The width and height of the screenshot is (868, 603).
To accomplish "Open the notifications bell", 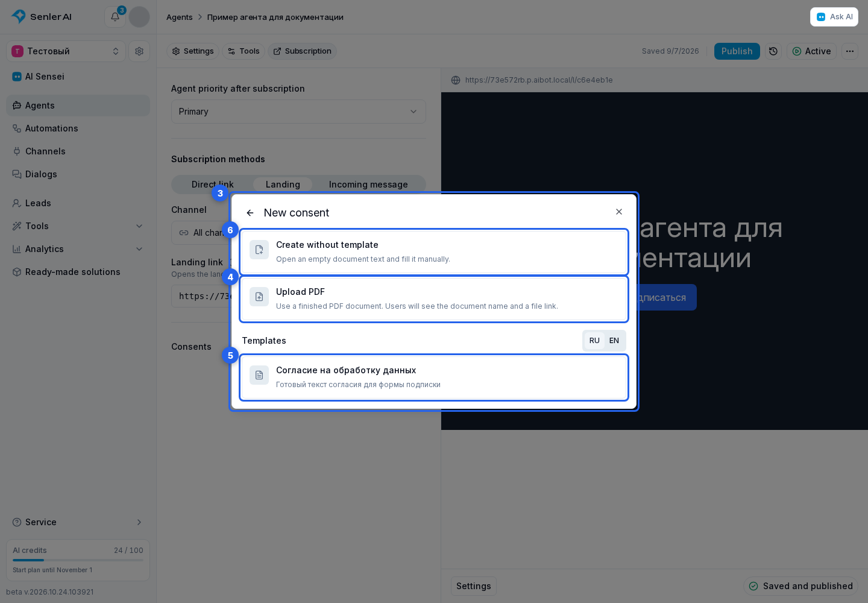I will tap(115, 17).
